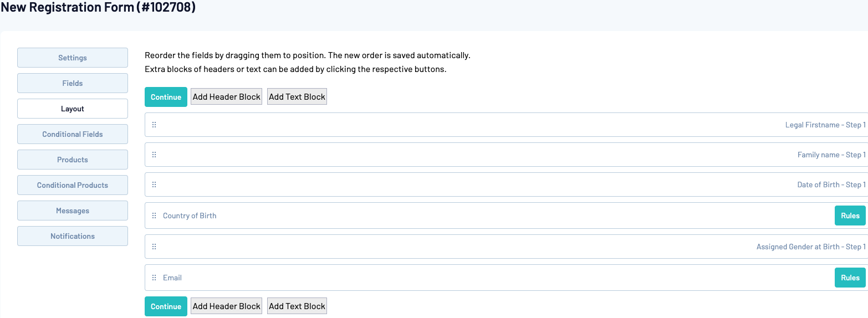868x318 pixels.
Task: Switch to the Fields tab
Action: pyautogui.click(x=73, y=83)
